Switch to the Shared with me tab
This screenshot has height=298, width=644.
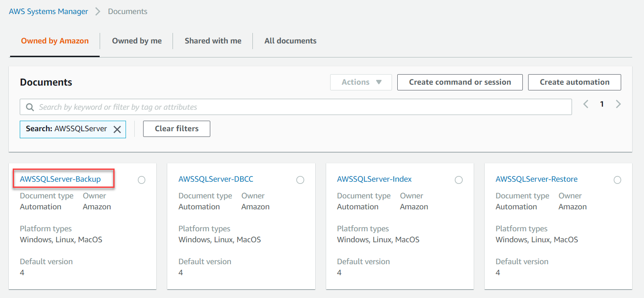[x=212, y=40]
